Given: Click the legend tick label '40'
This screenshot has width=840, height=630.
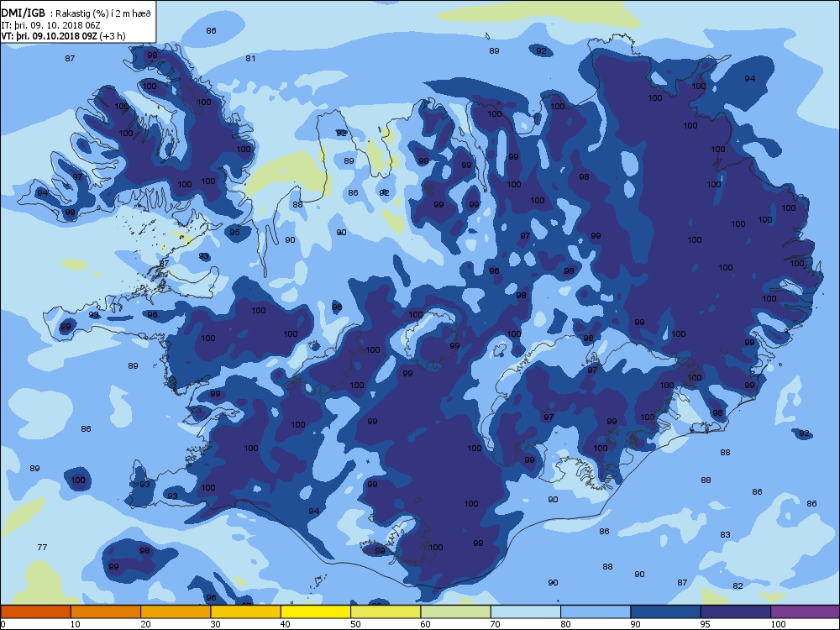Looking at the screenshot, I should tap(286, 624).
